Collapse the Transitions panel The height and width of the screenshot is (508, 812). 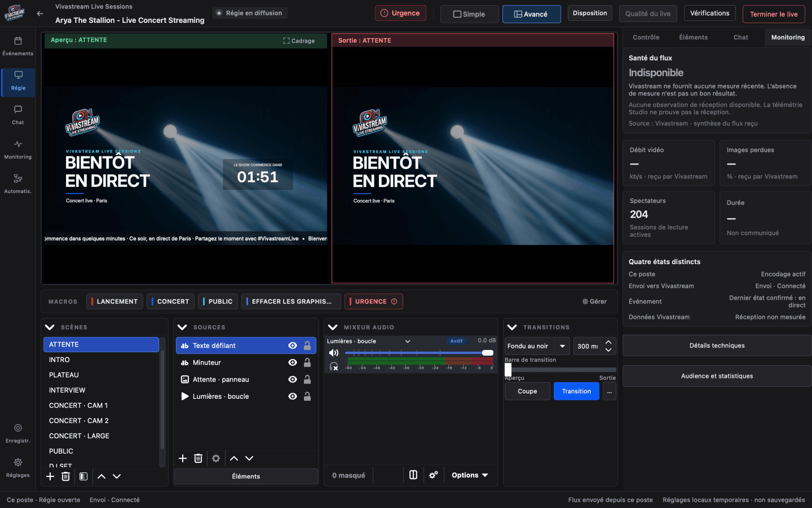tap(512, 327)
